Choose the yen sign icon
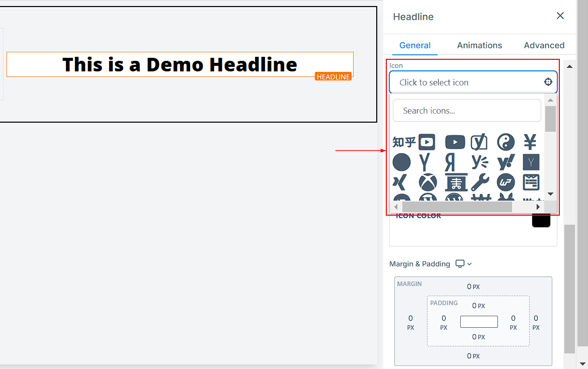The image size is (588, 369). tap(530, 142)
